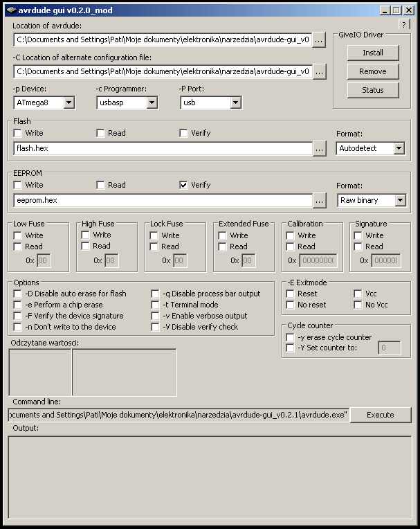Tick Extended Fuse Read checkbox

pyautogui.click(x=223, y=246)
